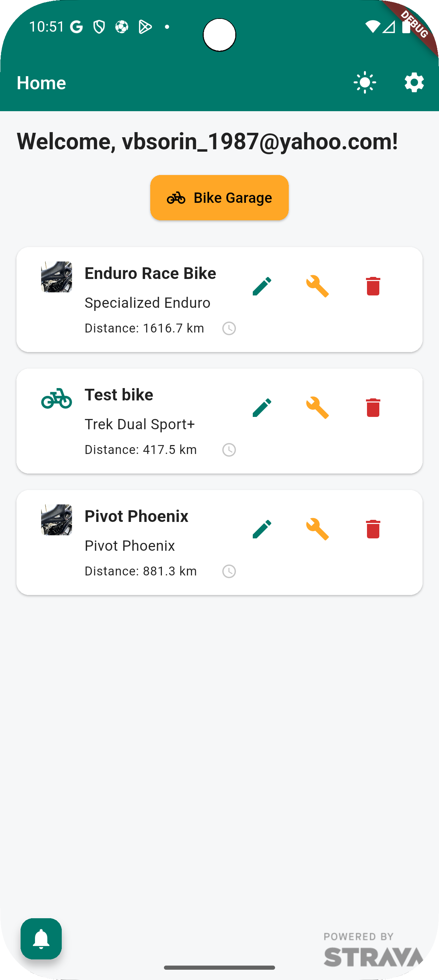This screenshot has height=980, width=439.
Task: Tap the pencil icon for Test bike
Action: pos(262,407)
